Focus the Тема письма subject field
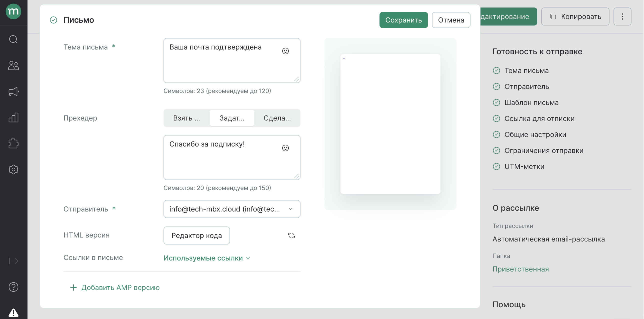Image resolution: width=644 pixels, height=319 pixels. [232, 60]
